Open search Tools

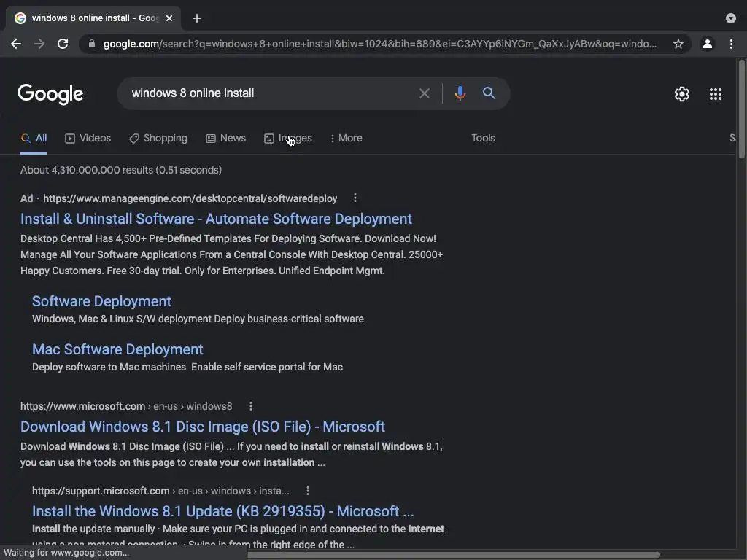(483, 138)
